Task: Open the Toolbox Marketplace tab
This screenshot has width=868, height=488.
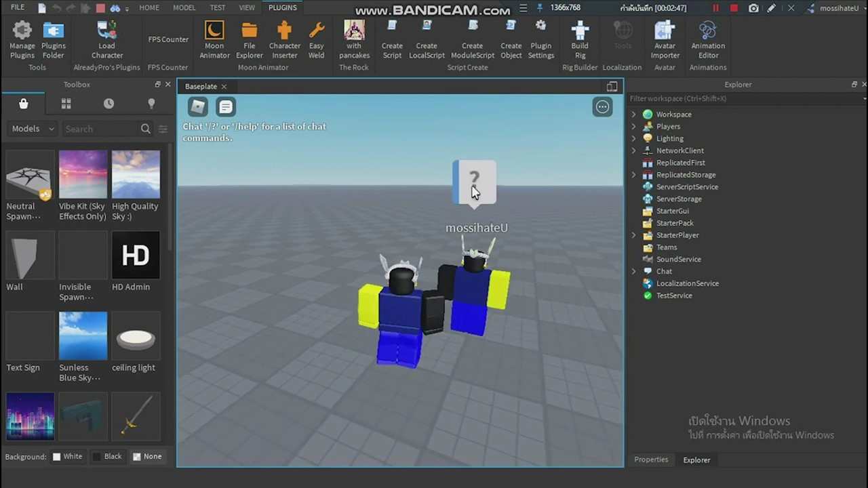Action: [x=24, y=104]
